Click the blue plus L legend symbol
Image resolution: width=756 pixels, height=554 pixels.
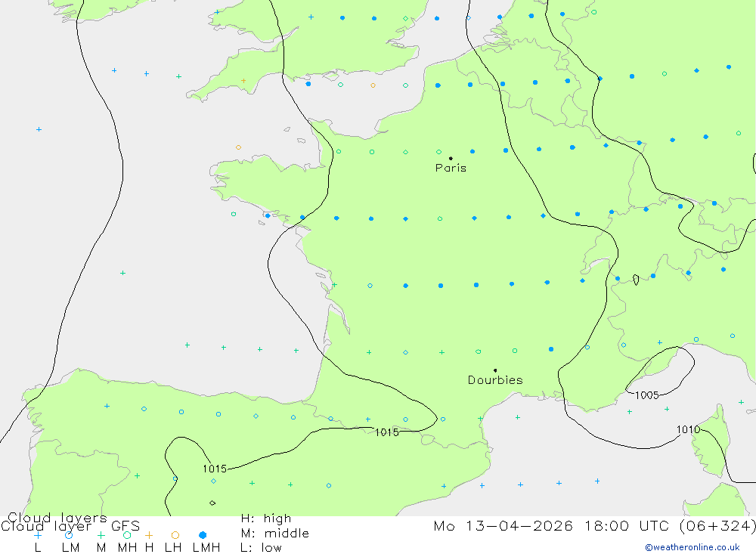pos(38,535)
